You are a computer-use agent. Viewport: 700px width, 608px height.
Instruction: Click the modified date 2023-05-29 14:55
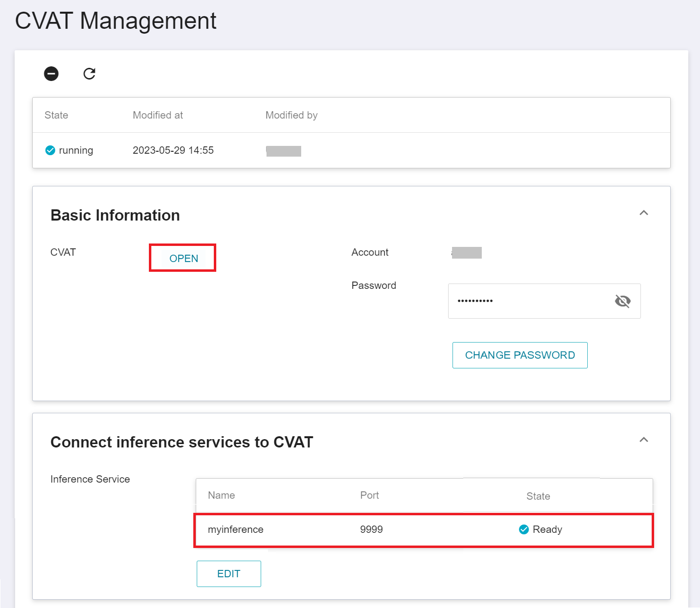pos(173,150)
